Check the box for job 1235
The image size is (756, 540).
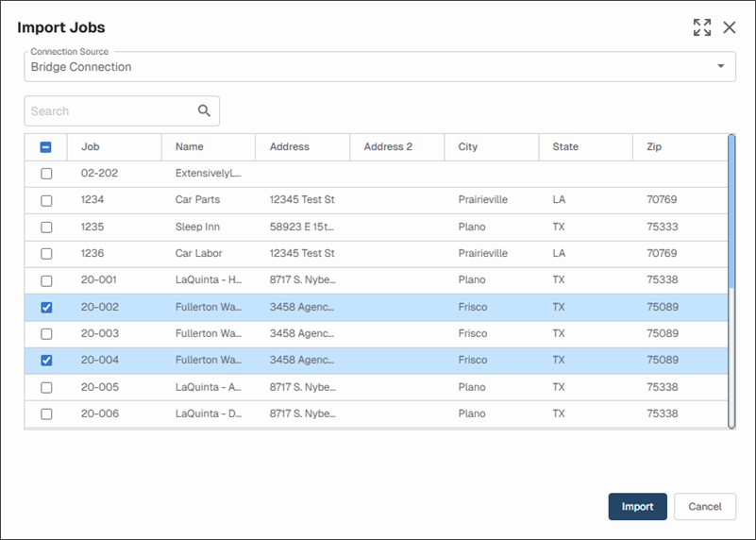tap(46, 228)
